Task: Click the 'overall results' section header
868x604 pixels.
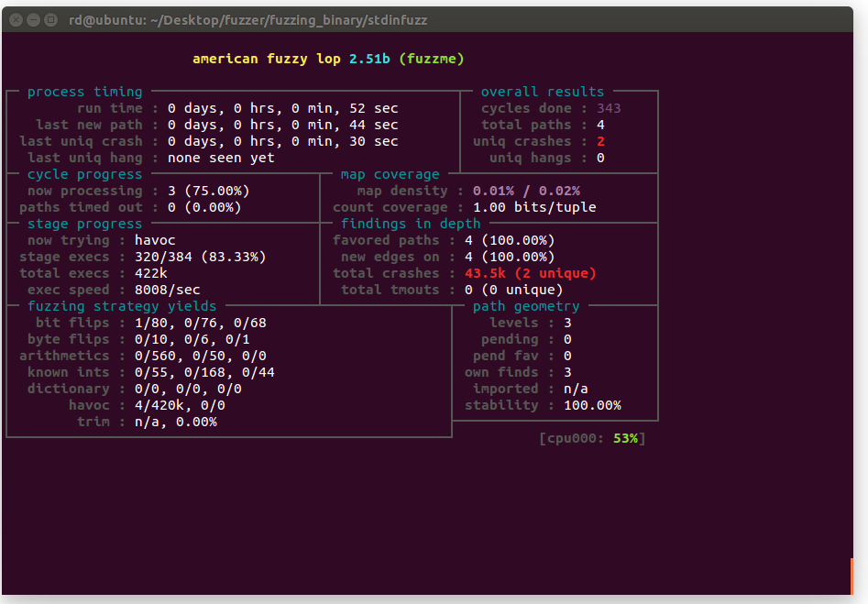Action: coord(543,92)
